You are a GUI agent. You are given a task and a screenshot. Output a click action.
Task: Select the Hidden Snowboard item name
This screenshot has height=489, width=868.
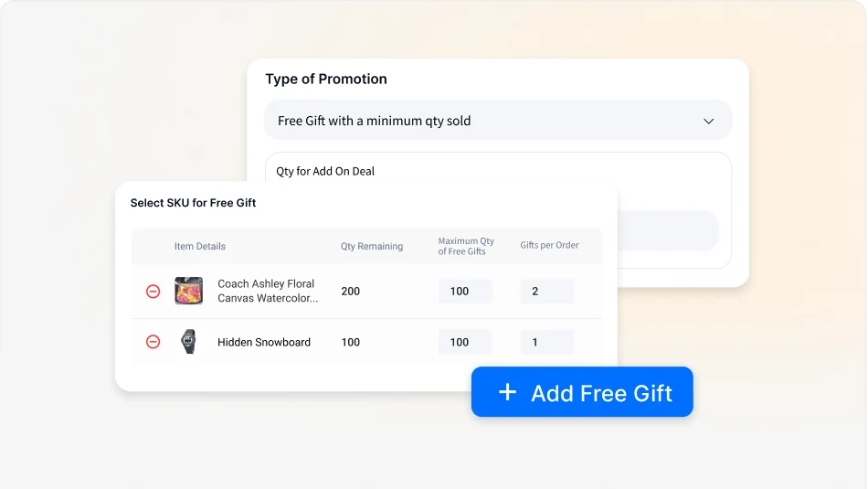[x=263, y=342]
